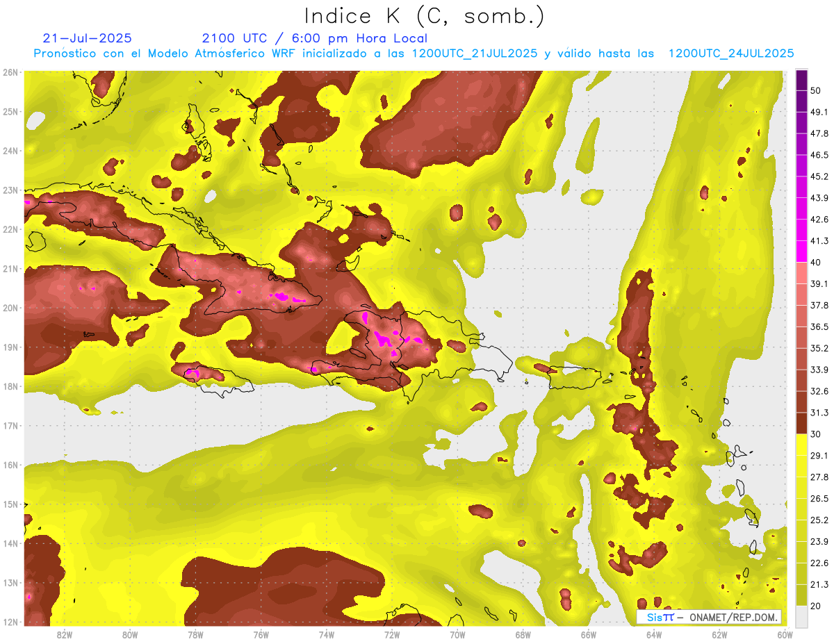Click the color scale value "23.9"

tap(819, 541)
